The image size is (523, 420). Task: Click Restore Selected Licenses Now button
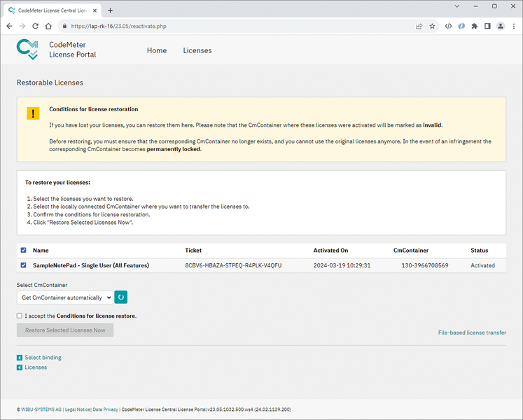tap(65, 330)
